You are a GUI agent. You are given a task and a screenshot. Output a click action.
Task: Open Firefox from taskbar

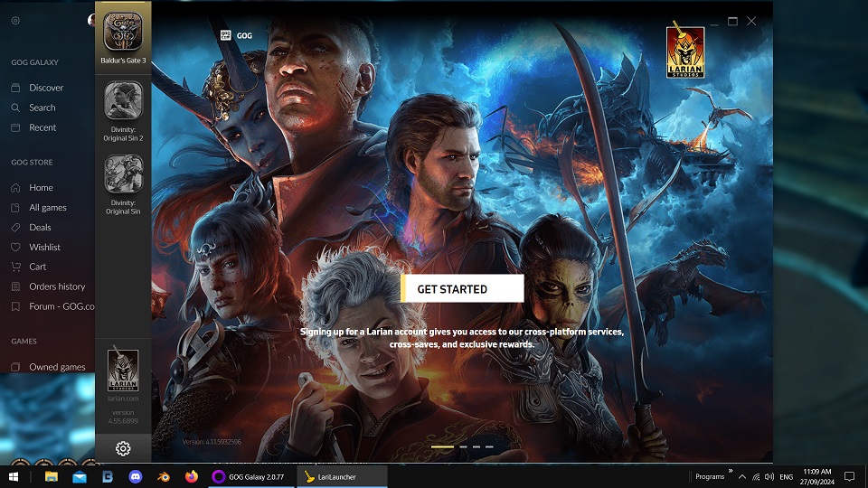191,476
